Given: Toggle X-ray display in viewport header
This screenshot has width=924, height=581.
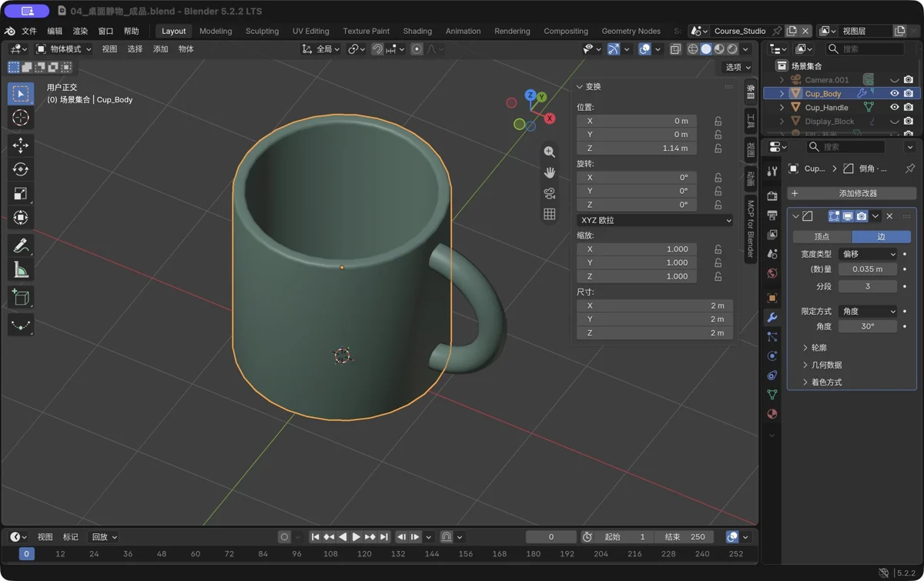Looking at the screenshot, I should pyautogui.click(x=675, y=49).
